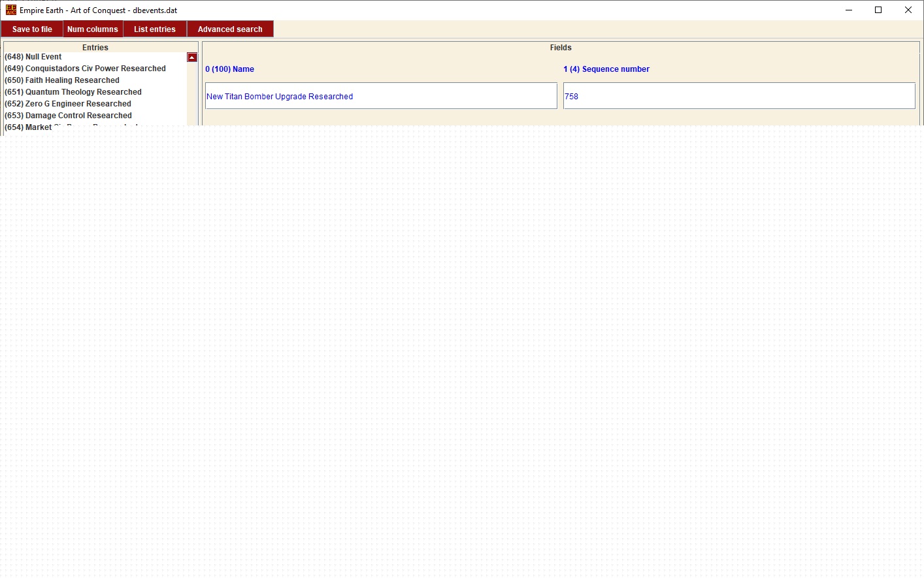
Task: Open the Num columns option
Action: tap(93, 29)
